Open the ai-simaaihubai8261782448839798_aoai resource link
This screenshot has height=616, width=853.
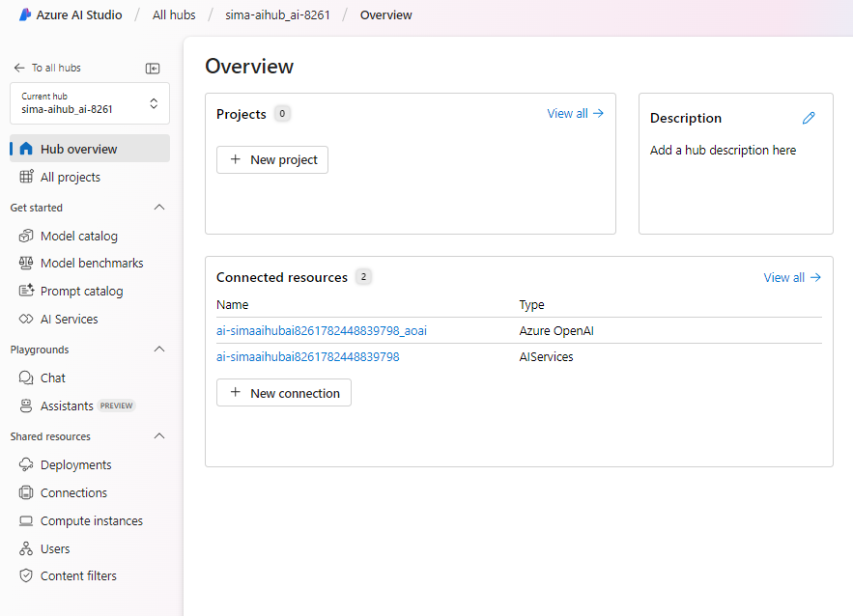pos(322,330)
